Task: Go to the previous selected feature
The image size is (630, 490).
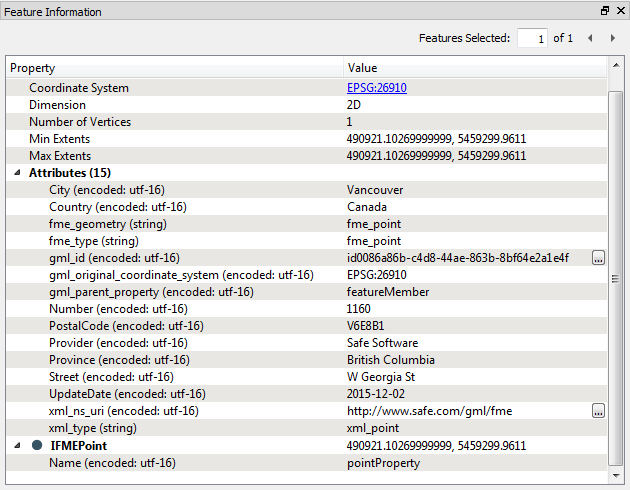Action: pos(590,38)
